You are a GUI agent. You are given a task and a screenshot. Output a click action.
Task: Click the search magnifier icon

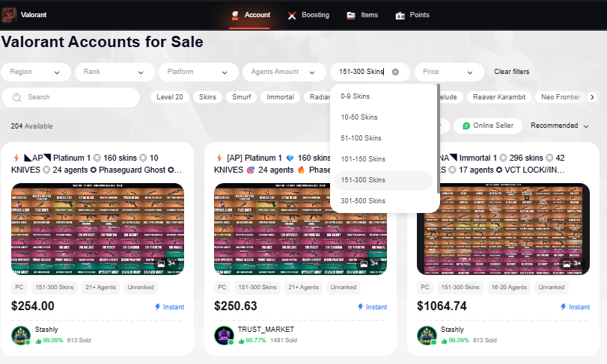16,97
